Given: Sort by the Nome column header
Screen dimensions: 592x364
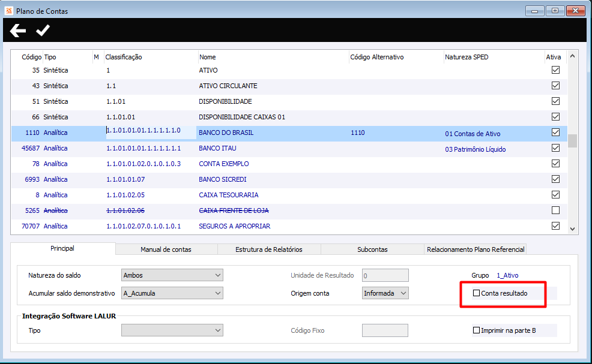Looking at the screenshot, I should tap(207, 57).
